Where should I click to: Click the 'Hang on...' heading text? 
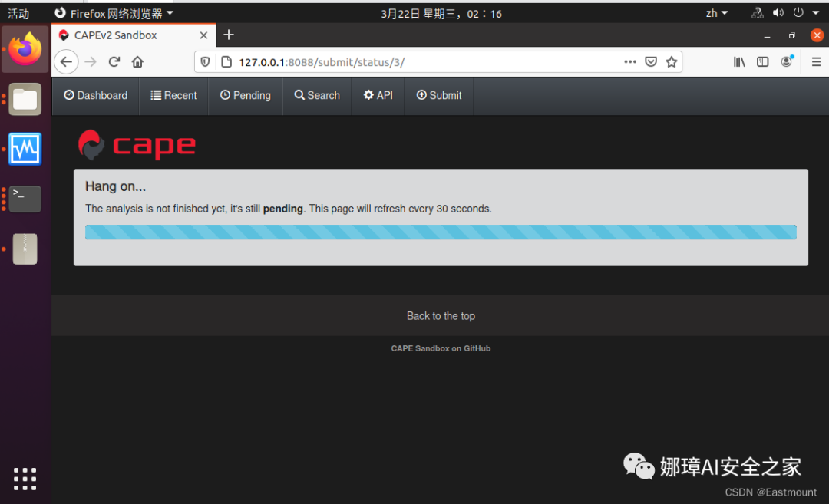coord(115,186)
